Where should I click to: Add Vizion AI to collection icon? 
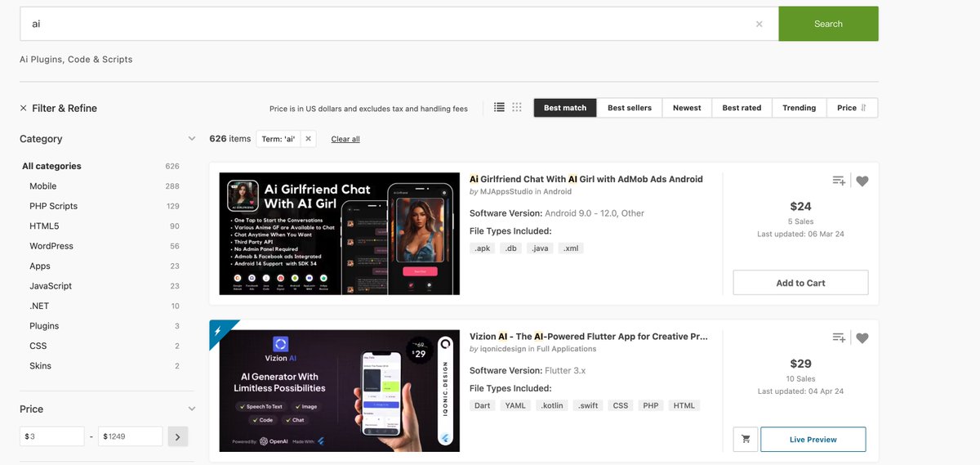[x=839, y=338]
